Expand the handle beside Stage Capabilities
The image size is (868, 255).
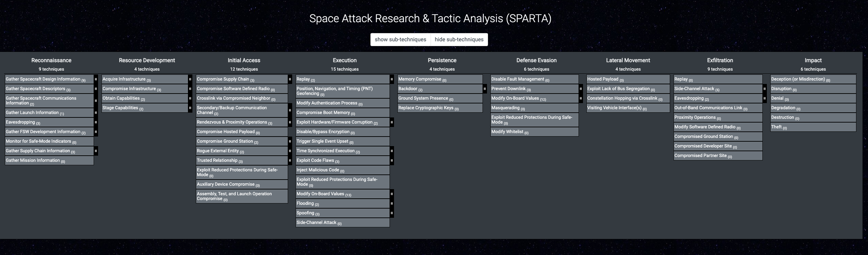pyautogui.click(x=190, y=108)
